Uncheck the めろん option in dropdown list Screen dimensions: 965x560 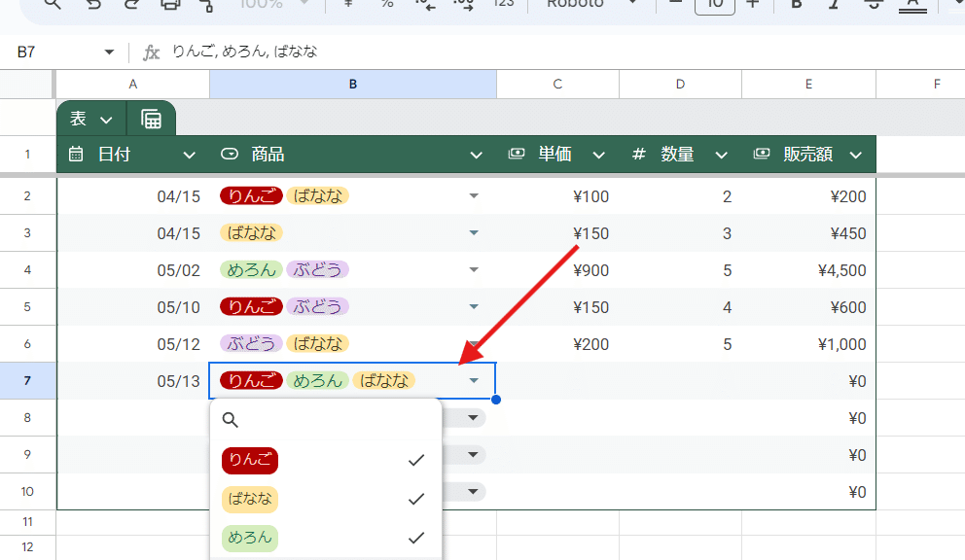click(326, 538)
